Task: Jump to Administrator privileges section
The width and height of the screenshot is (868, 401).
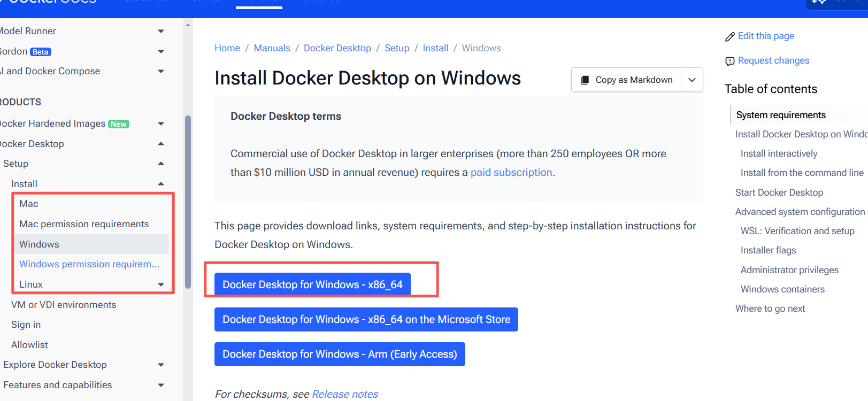Action: pos(789,270)
